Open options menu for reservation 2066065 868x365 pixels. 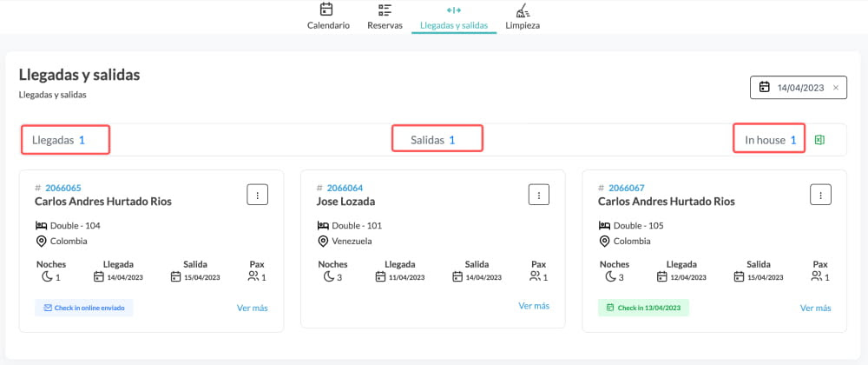[258, 195]
